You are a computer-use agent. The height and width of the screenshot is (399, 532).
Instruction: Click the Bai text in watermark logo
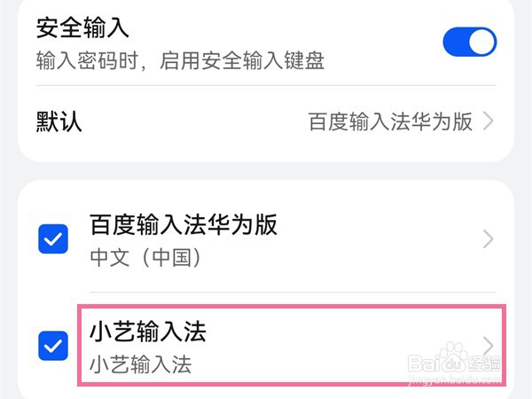coord(426,364)
